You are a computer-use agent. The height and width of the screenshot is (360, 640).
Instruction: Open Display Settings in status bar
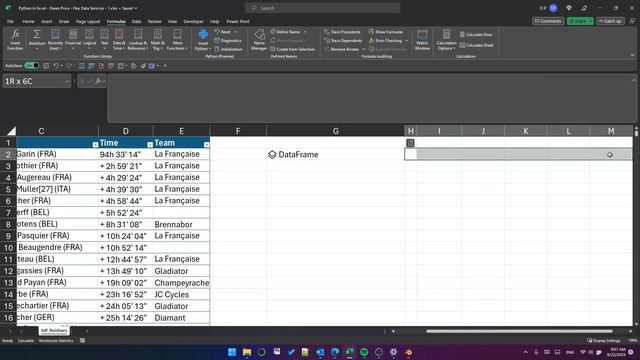pos(604,340)
